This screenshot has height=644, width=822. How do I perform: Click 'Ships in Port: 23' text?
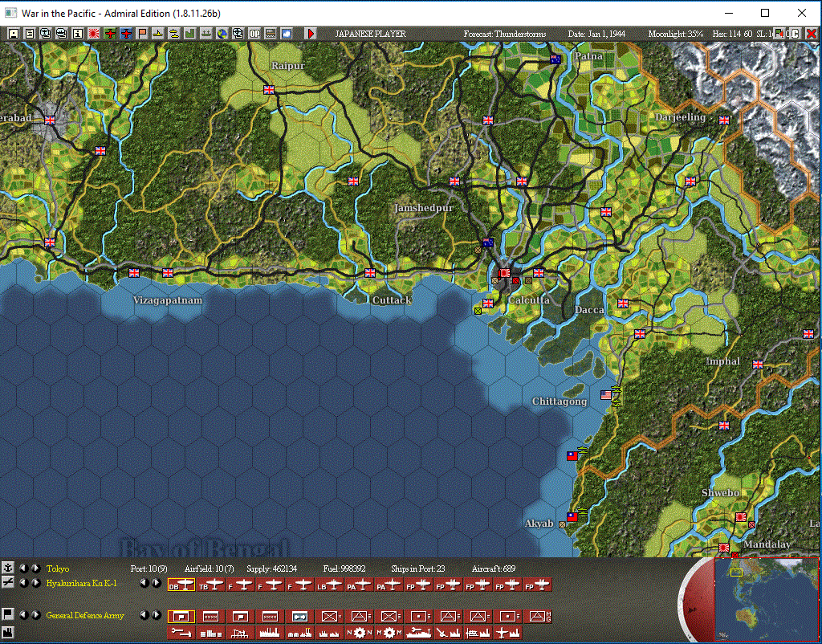[x=417, y=569]
